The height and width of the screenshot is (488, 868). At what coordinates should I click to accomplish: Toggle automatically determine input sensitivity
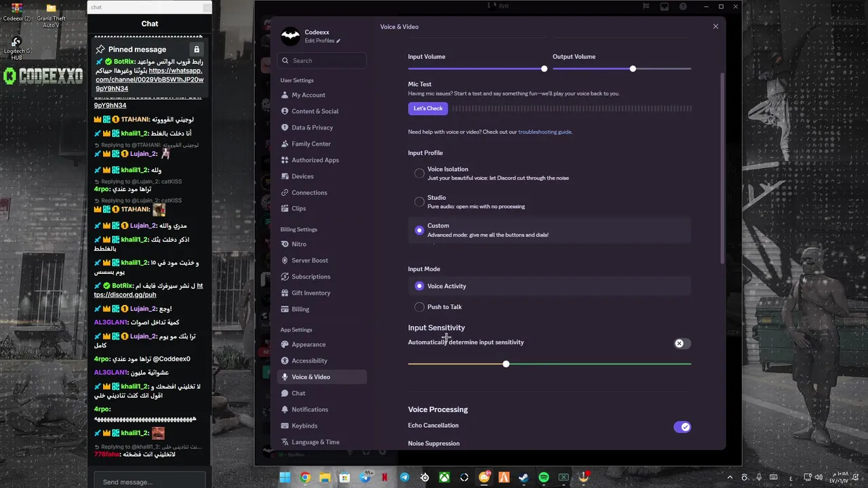tap(682, 344)
